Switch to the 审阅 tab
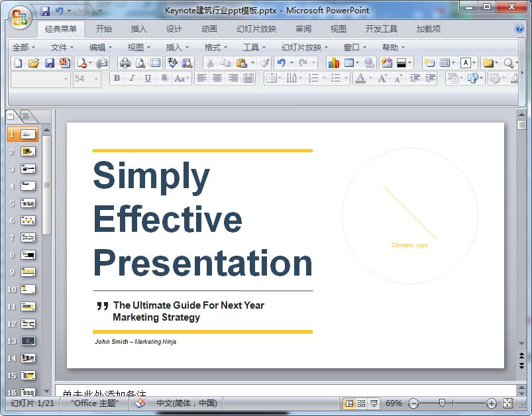The image size is (532, 416). coord(303,29)
